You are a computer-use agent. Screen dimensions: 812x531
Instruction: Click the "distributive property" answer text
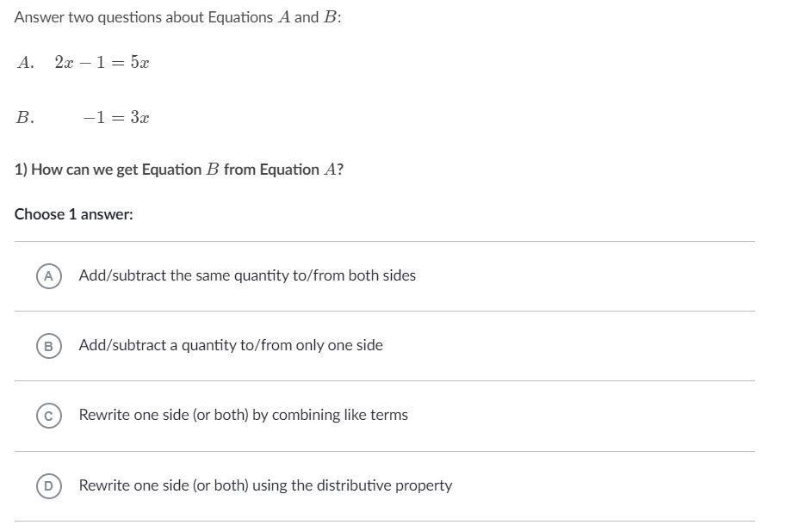(265, 486)
